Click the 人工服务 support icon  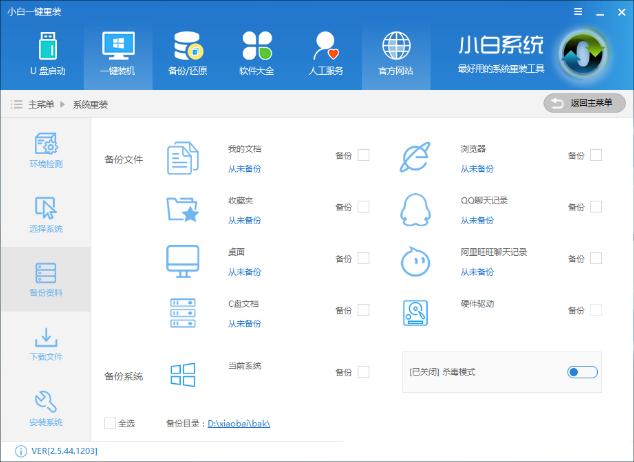326,54
